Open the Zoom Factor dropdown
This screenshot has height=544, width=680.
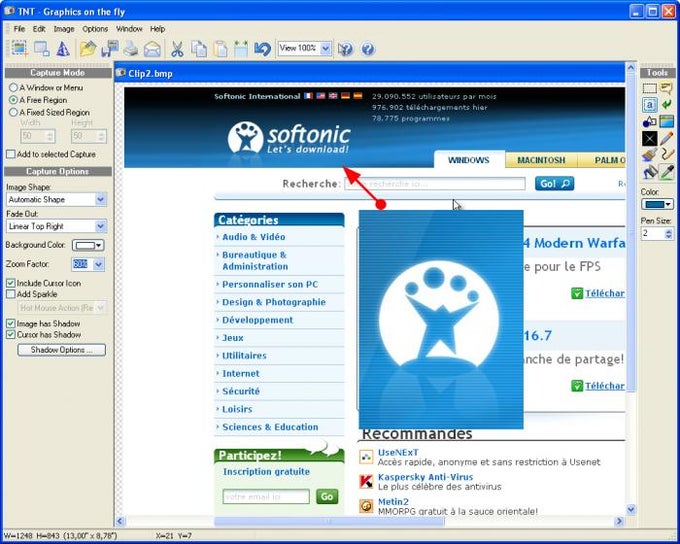[x=99, y=264]
